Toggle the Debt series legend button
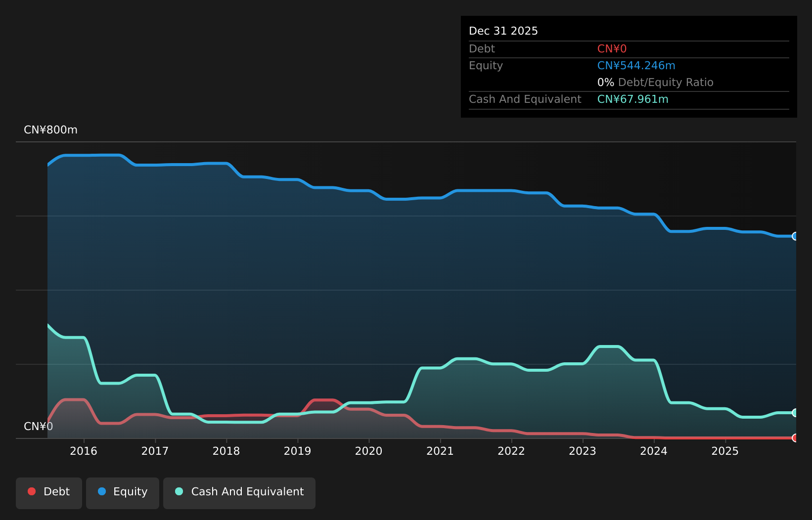The image size is (812, 520). point(49,493)
